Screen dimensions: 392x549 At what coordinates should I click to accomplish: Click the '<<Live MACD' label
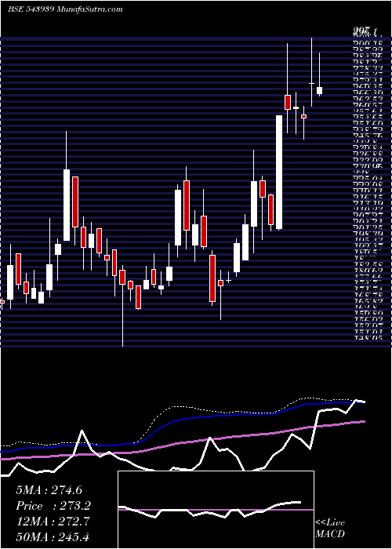(330, 529)
